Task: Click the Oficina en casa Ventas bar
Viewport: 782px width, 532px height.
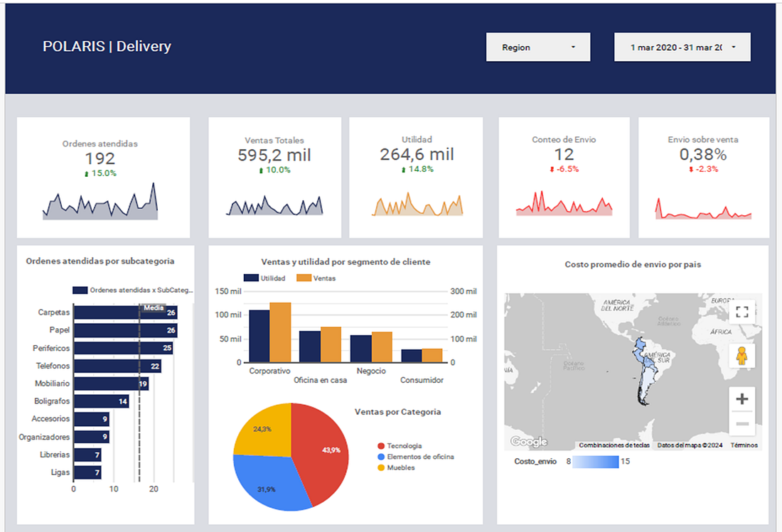Action: click(x=331, y=344)
